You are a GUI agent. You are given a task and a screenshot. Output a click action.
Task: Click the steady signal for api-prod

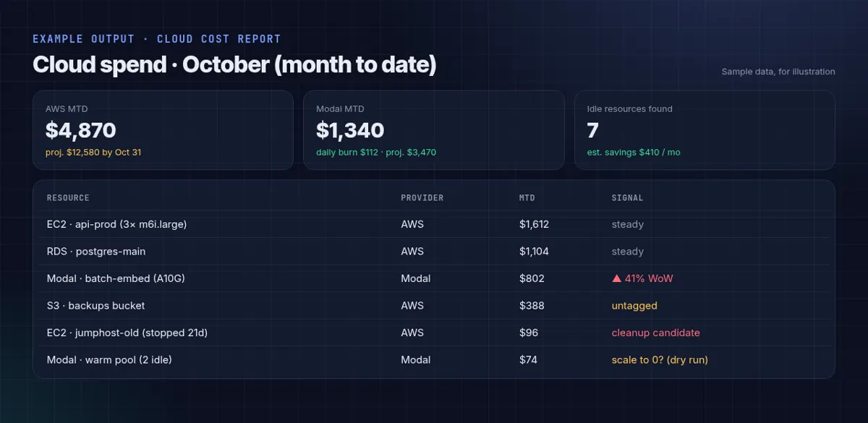[x=628, y=225]
